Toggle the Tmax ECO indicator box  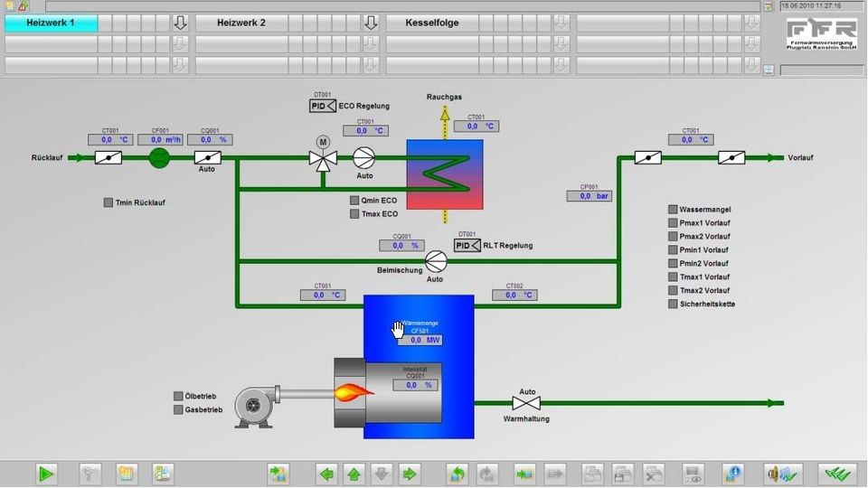click(354, 213)
